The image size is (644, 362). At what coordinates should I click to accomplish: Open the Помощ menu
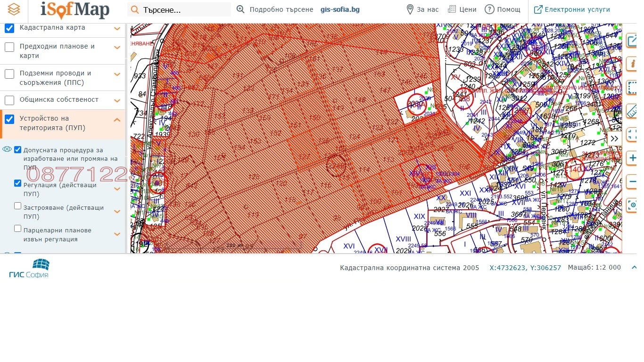click(x=509, y=9)
